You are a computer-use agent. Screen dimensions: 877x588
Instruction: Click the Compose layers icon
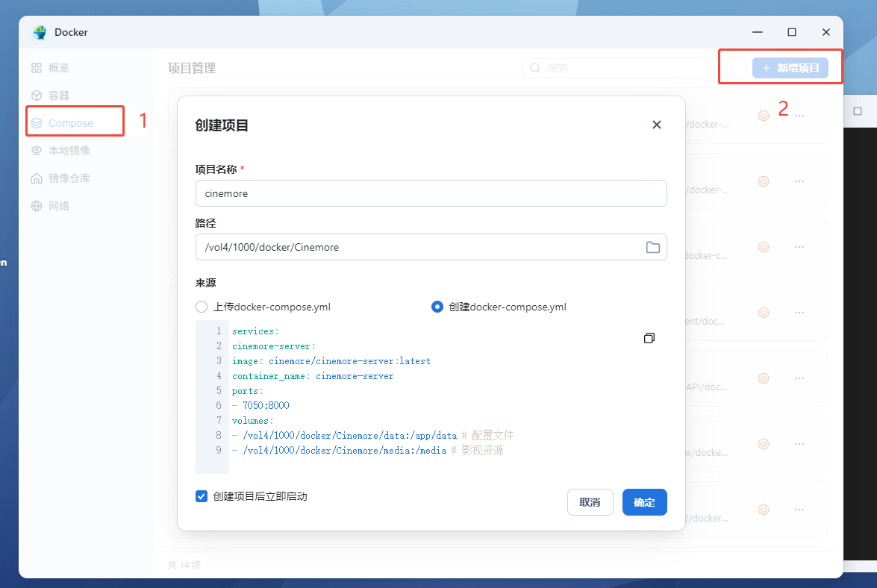37,123
